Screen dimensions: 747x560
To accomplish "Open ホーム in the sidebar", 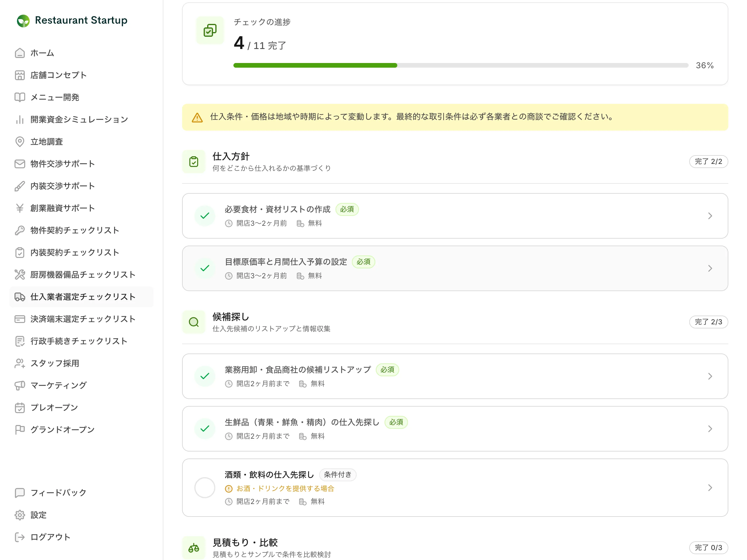I will coord(81,53).
